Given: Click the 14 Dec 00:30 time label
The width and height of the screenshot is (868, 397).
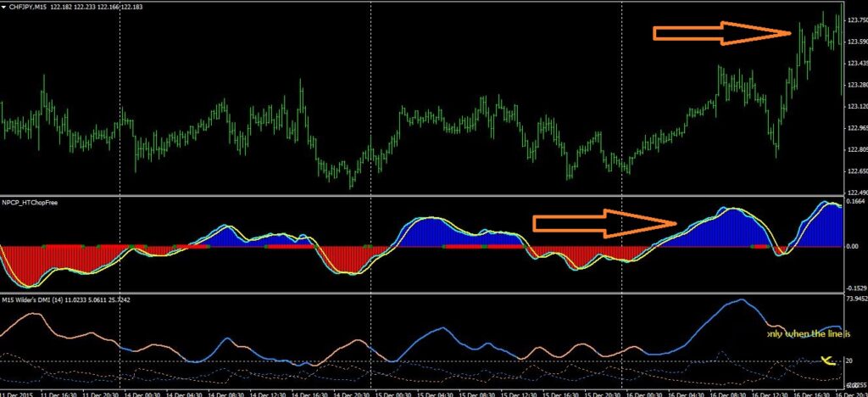Looking at the screenshot, I should pos(142,394).
